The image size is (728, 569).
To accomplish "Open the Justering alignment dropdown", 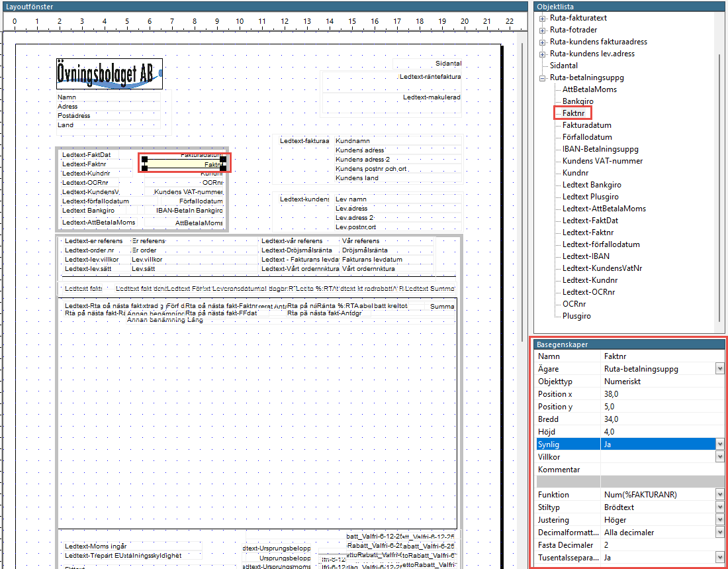I will pos(719,520).
